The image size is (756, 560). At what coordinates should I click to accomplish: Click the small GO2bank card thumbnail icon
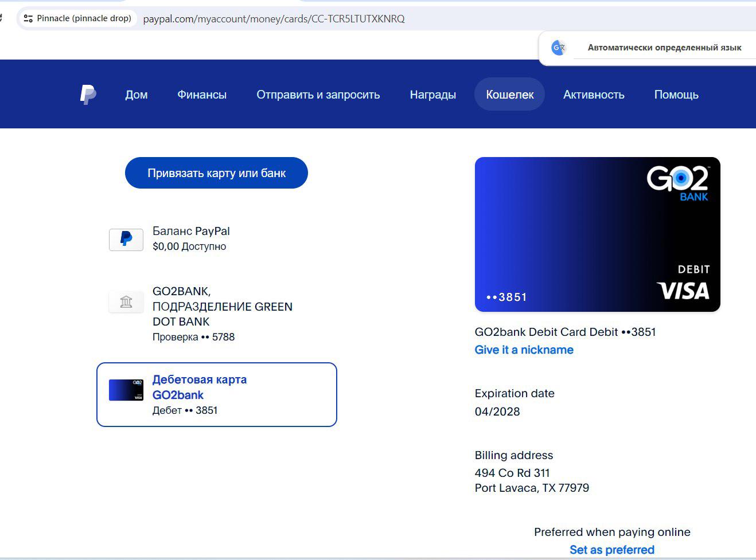(126, 390)
